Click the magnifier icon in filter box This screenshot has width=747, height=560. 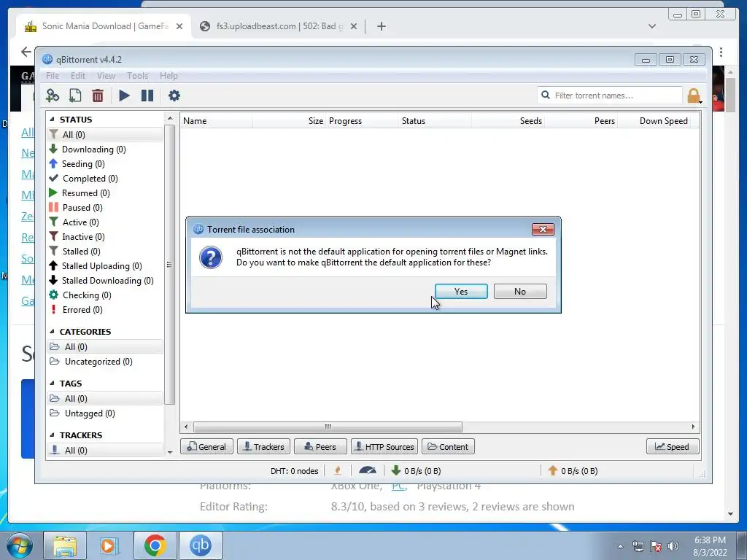coord(546,96)
